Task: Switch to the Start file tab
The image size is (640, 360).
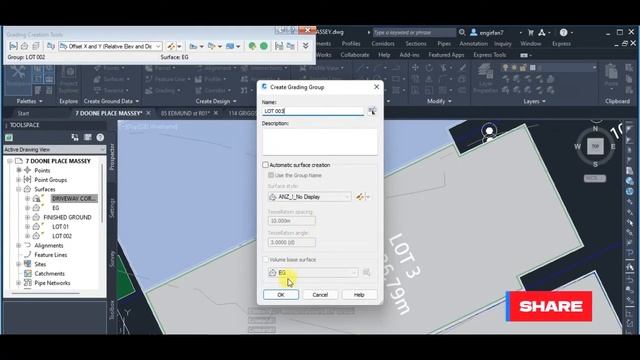Action: 23,113
